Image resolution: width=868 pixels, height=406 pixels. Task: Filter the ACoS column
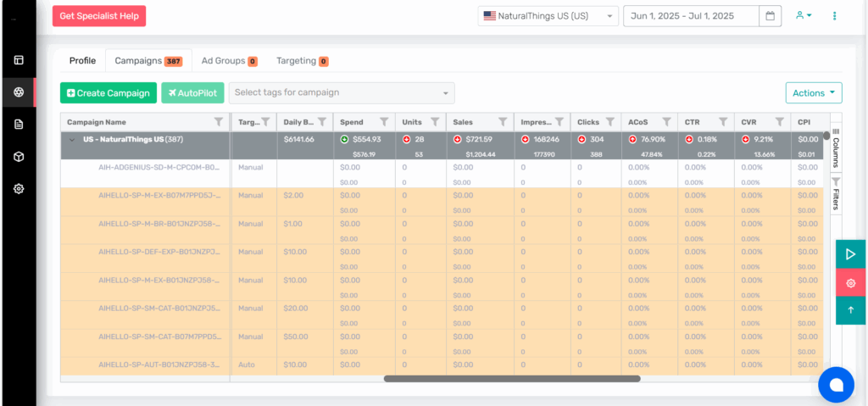point(666,122)
